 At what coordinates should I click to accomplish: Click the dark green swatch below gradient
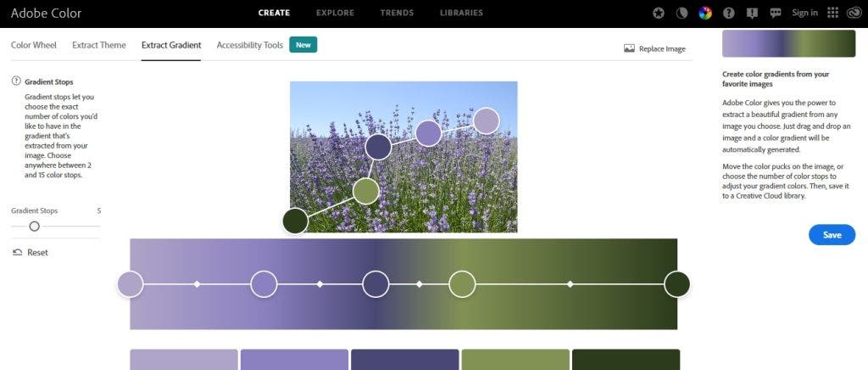(626, 360)
